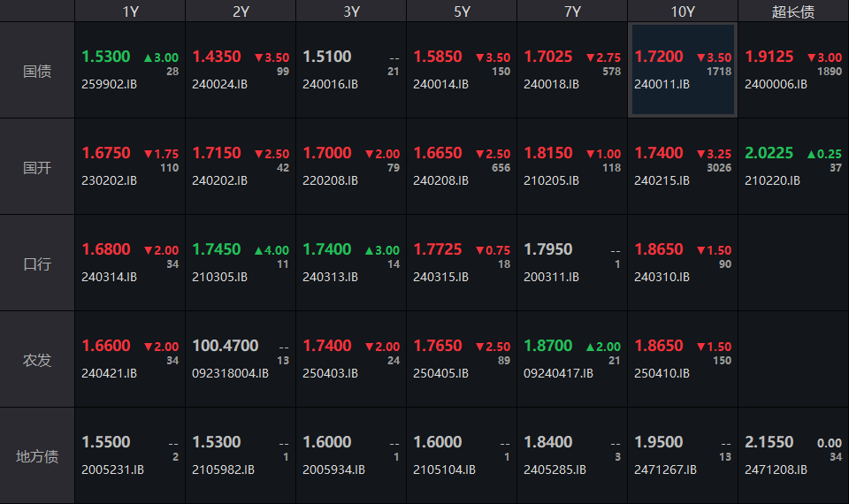Select the 口行 7Y cell with 200311.IB
The width and height of the screenshot is (849, 504).
[572, 263]
